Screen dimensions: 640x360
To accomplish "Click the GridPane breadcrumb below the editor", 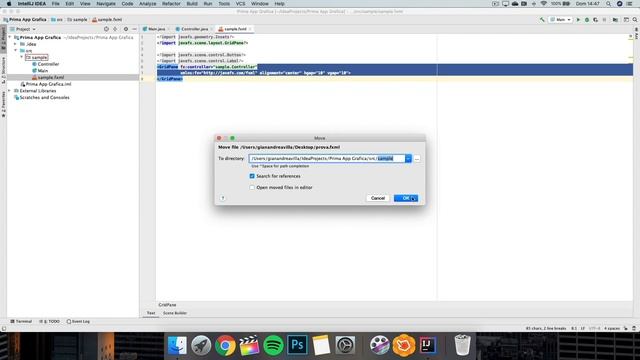I will click(167, 305).
